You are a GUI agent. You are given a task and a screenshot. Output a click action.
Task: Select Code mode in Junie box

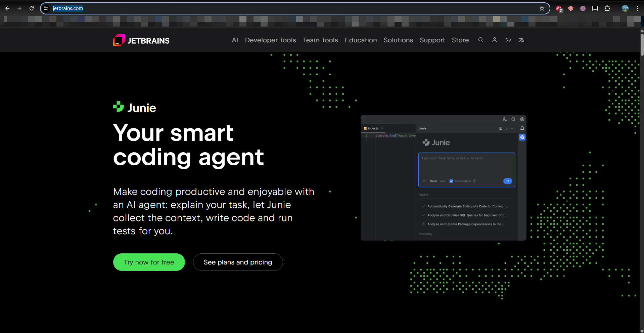433,181
